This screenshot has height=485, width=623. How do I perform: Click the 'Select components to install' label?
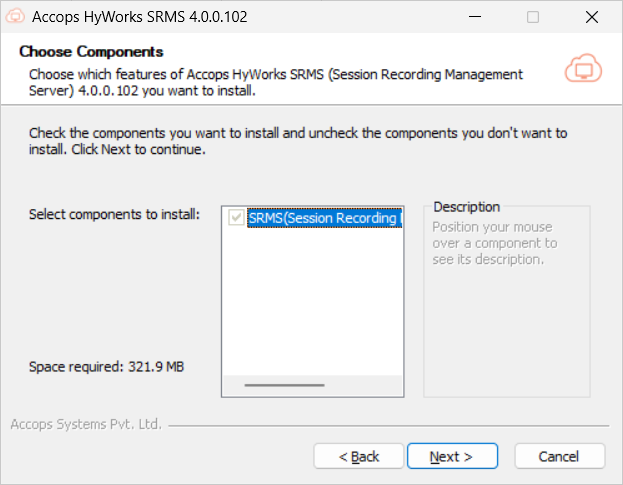tap(114, 214)
